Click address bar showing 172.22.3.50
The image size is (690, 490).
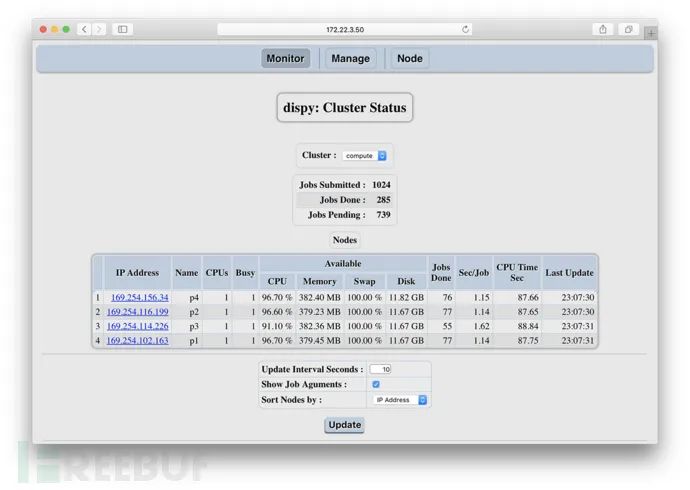[x=345, y=29]
